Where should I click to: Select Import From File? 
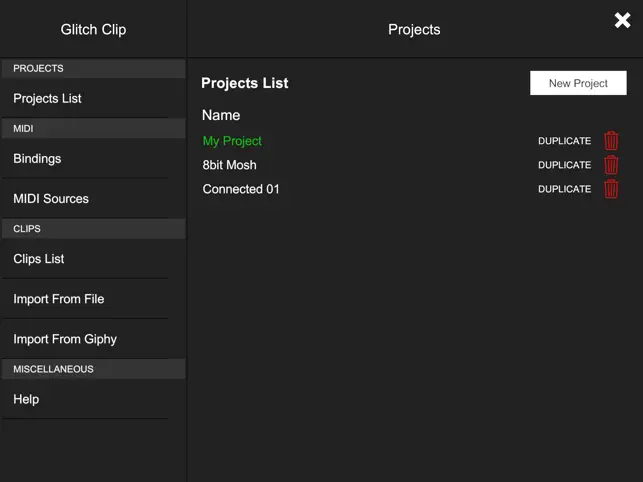pos(59,298)
